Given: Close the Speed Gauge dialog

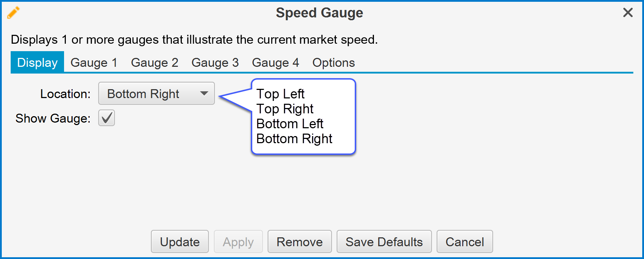Looking at the screenshot, I should [x=628, y=13].
